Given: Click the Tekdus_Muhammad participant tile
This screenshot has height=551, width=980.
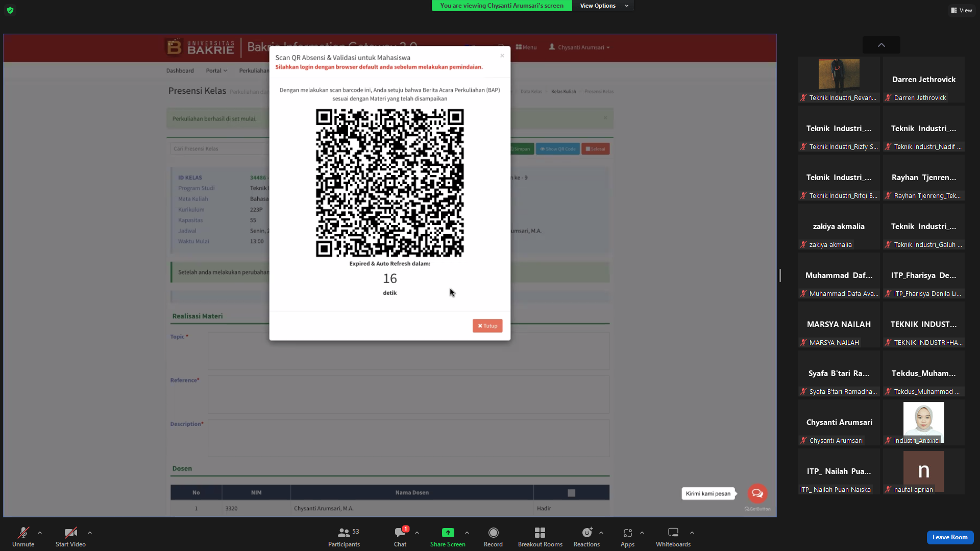Looking at the screenshot, I should [x=923, y=373].
